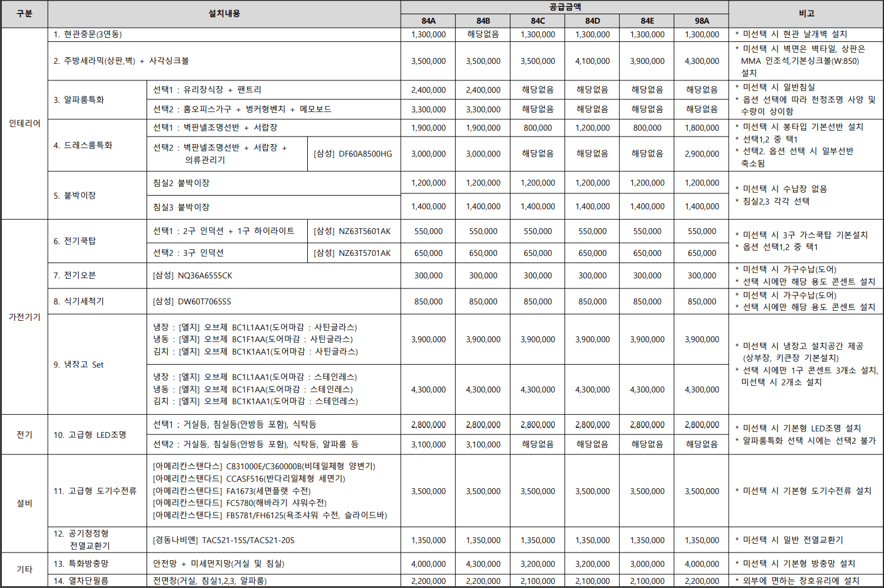Click '[경동나비엔] TAC521-15S/TAC521-20S' cell
This screenshot has height=588, width=884.
pos(274,540)
